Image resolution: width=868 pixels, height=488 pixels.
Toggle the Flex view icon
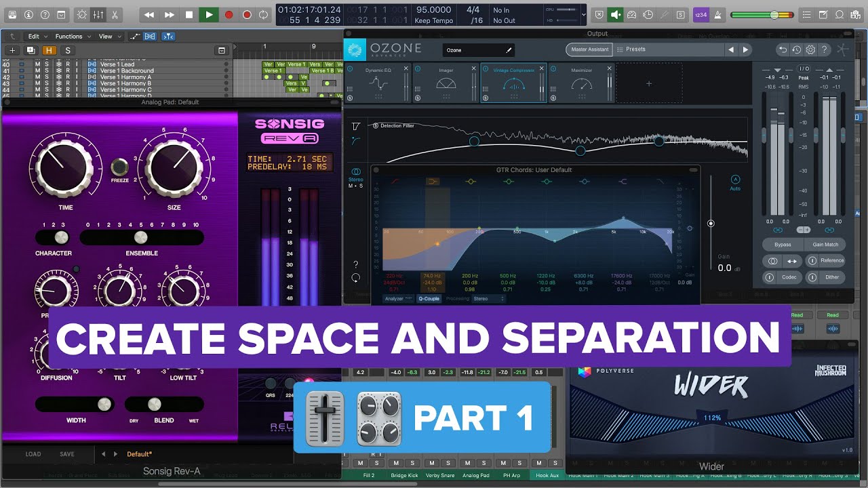[x=150, y=37]
